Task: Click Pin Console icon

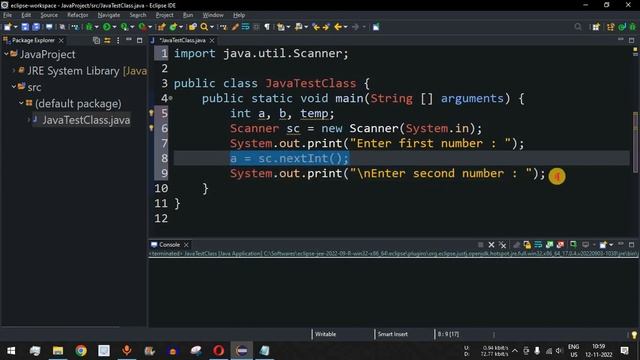Action: pos(573,245)
